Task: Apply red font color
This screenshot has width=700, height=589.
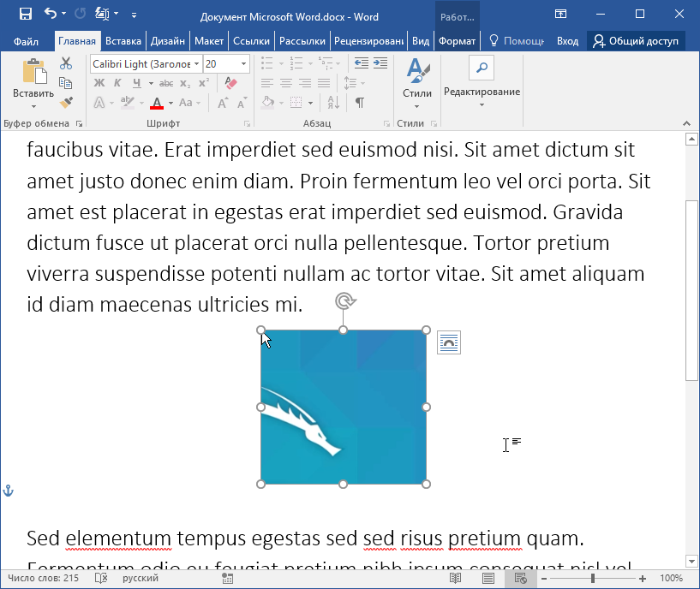Action: [157, 103]
